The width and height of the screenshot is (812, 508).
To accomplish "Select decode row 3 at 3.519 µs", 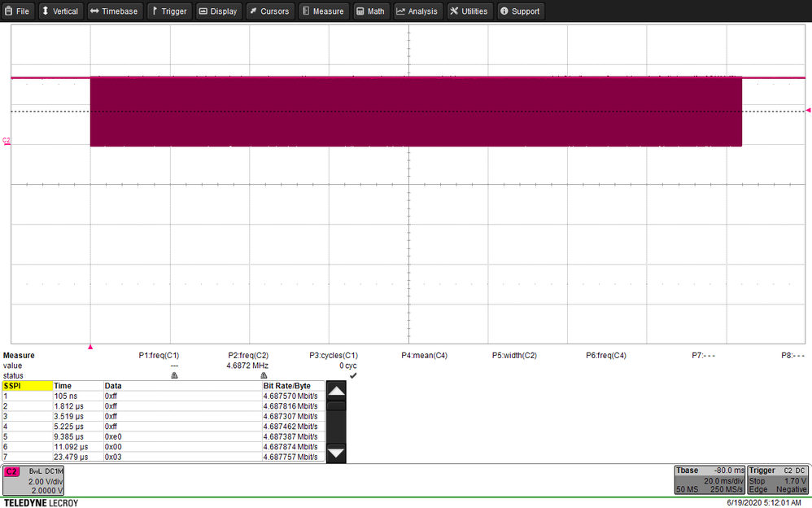I will [164, 416].
